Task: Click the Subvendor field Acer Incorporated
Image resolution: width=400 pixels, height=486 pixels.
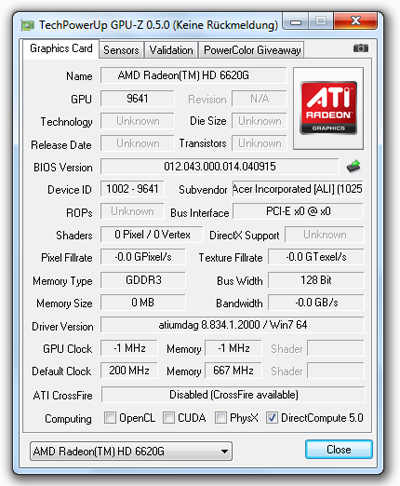Action: [x=298, y=189]
